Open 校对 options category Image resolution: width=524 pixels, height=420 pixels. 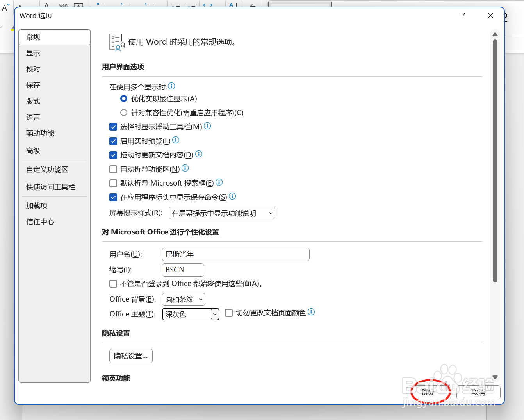[x=54, y=69]
